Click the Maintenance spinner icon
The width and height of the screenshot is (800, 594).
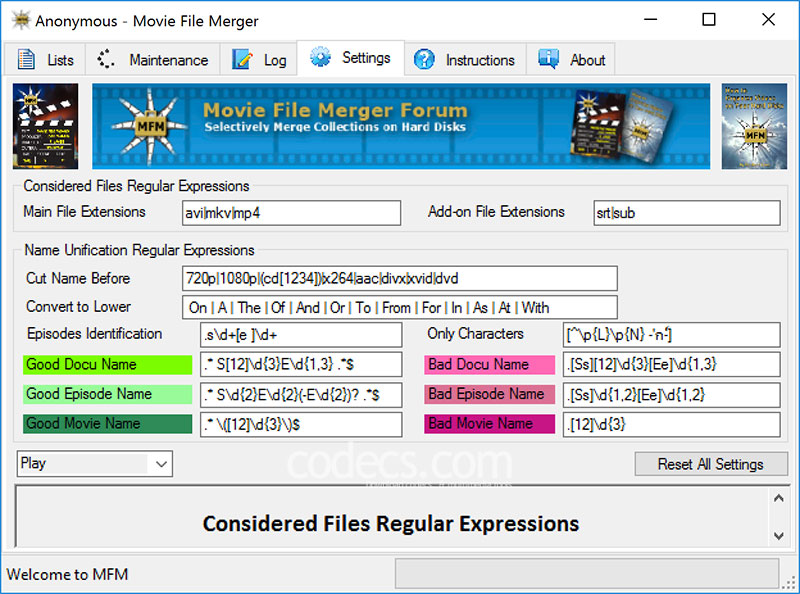tap(106, 59)
